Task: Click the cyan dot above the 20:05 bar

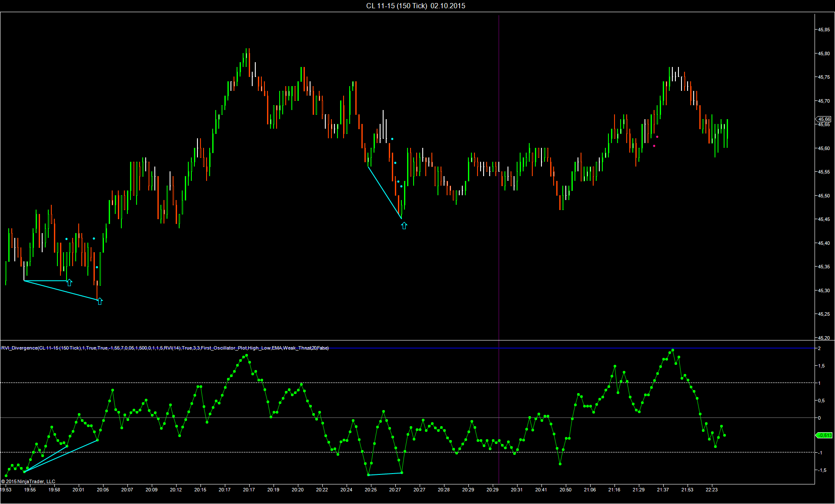Action: pos(94,239)
